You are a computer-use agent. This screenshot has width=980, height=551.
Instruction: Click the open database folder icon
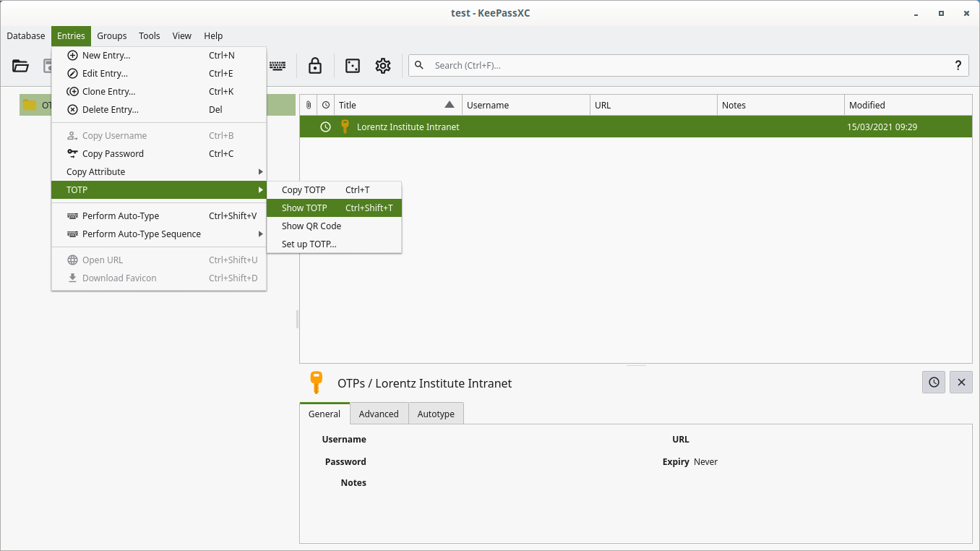[20, 66]
